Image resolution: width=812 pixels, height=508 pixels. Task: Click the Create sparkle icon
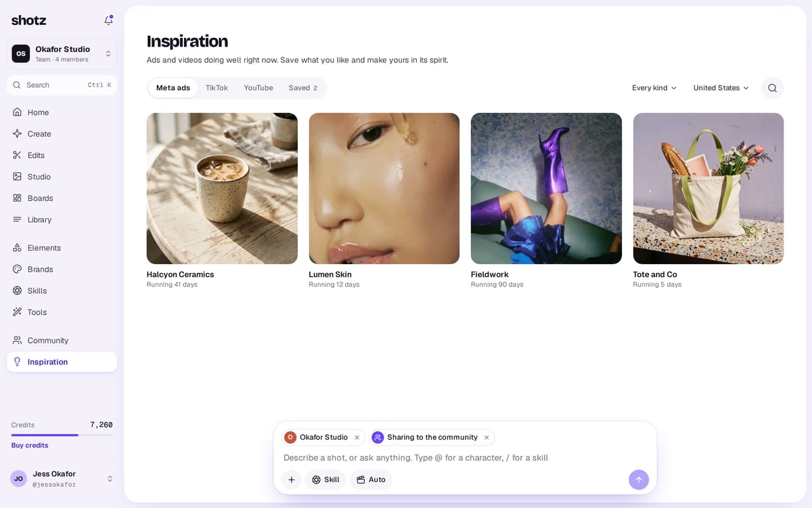tap(18, 134)
